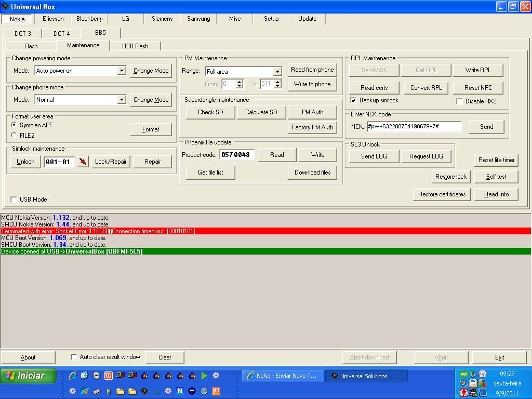The image size is (532, 399).
Task: Click the blue SD card tray icon
Action: pos(482,393)
